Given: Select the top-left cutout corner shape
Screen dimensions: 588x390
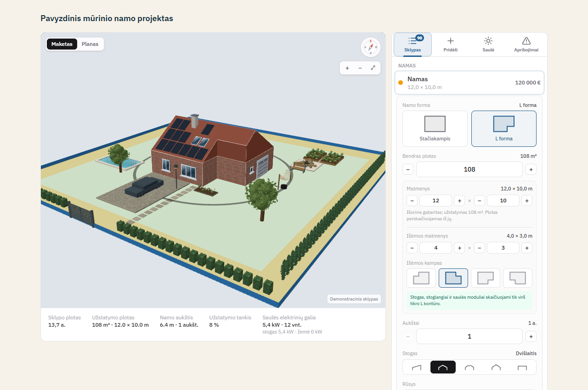Looking at the screenshot, I should 421,278.
